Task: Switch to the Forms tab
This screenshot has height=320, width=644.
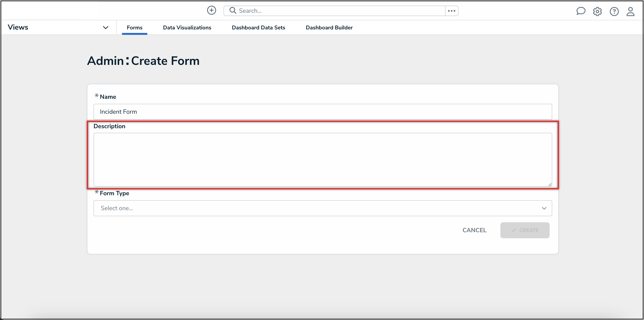Action: (x=135, y=27)
